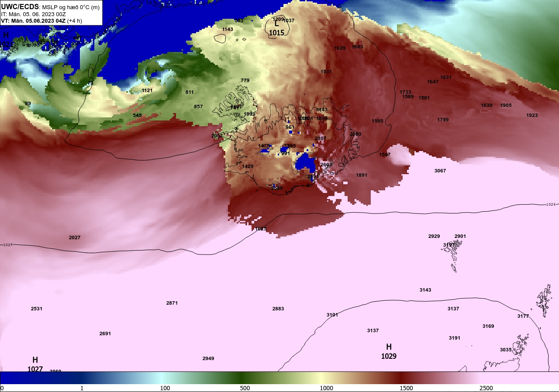Click the height value 1595
The height and width of the screenshot is (392, 559).
(x=377, y=121)
